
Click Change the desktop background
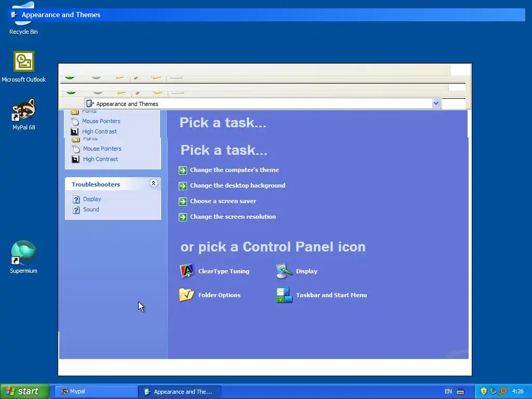[x=232, y=185]
